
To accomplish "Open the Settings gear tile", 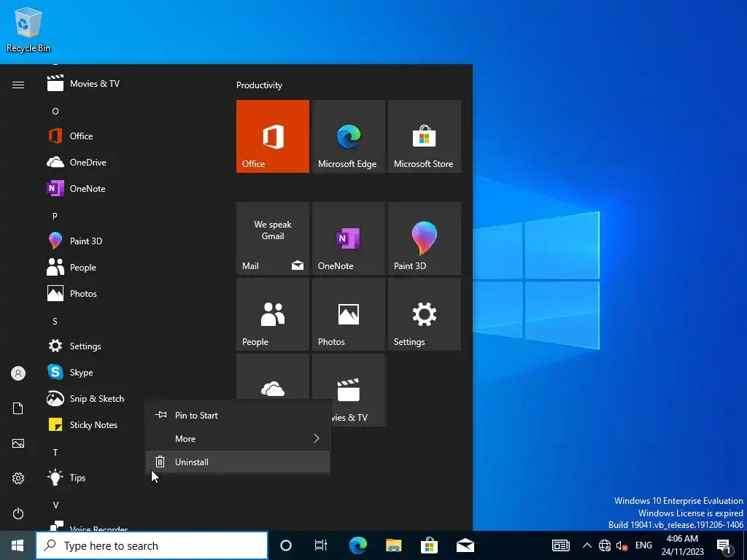I will [x=425, y=314].
